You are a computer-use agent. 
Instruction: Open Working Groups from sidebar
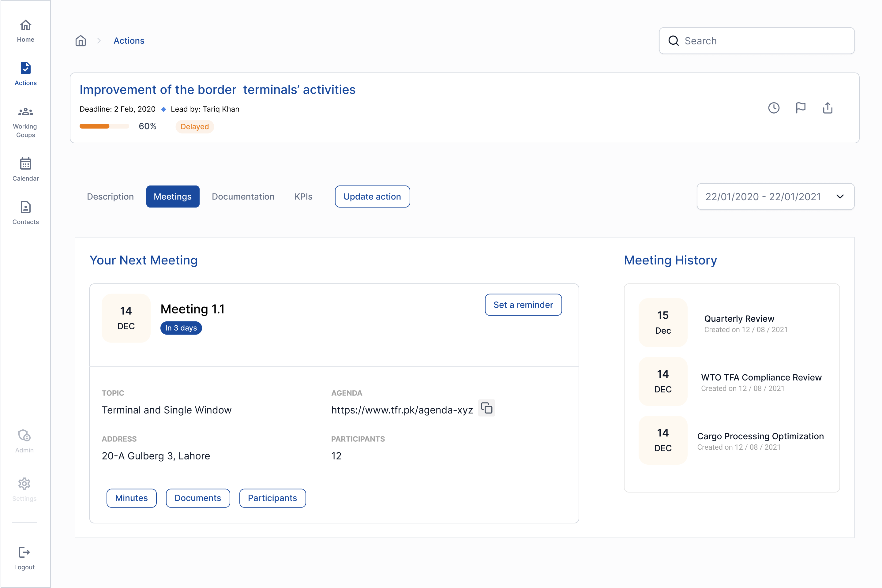tap(25, 112)
